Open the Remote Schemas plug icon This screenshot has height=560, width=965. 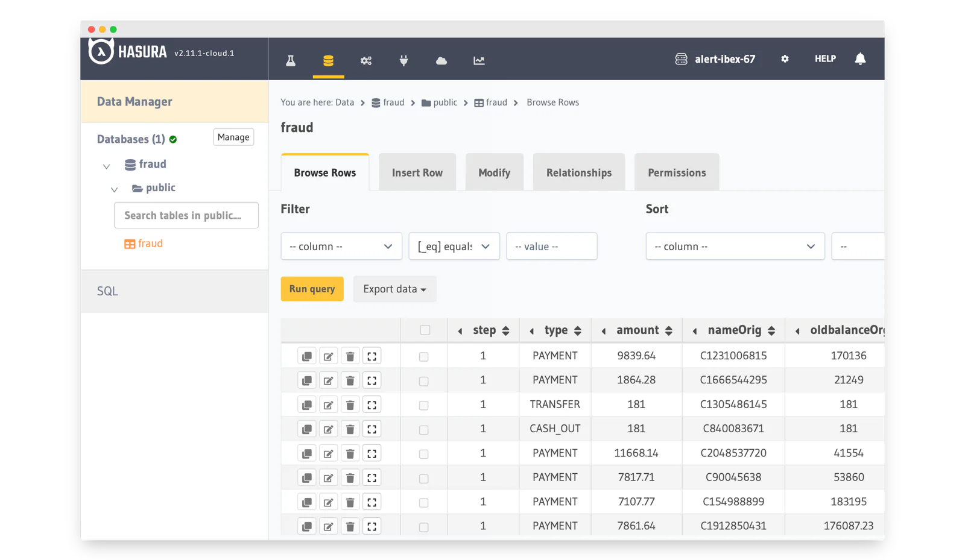tap(403, 60)
